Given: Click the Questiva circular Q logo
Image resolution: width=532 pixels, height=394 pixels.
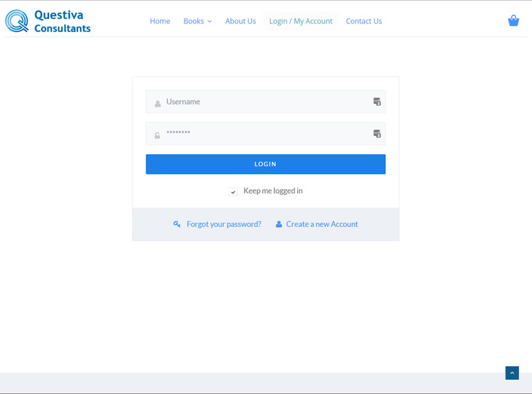Looking at the screenshot, I should click(x=17, y=21).
